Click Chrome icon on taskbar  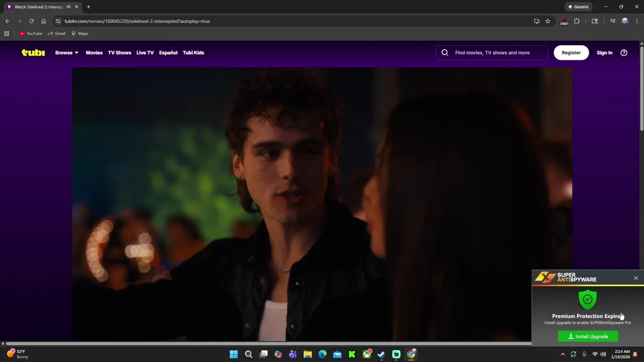(411, 354)
